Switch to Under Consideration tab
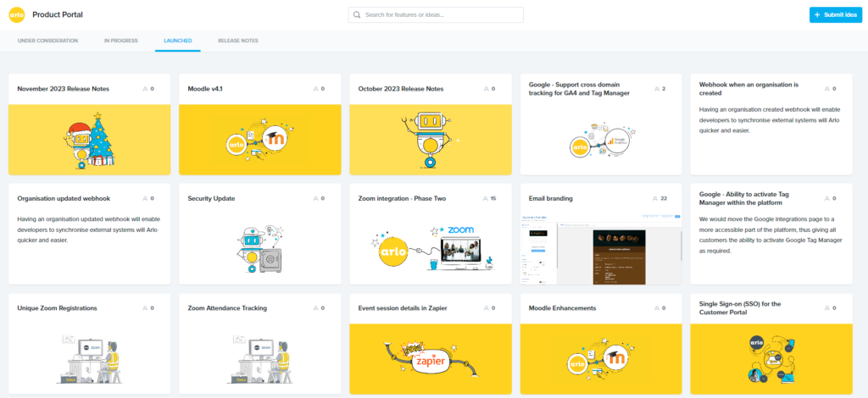 (x=47, y=41)
